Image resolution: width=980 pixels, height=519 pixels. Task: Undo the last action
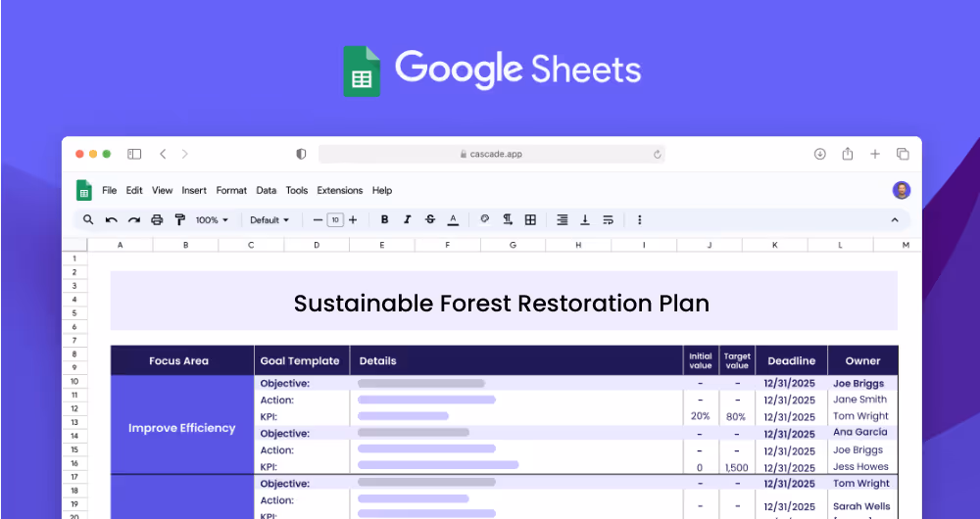coord(112,220)
